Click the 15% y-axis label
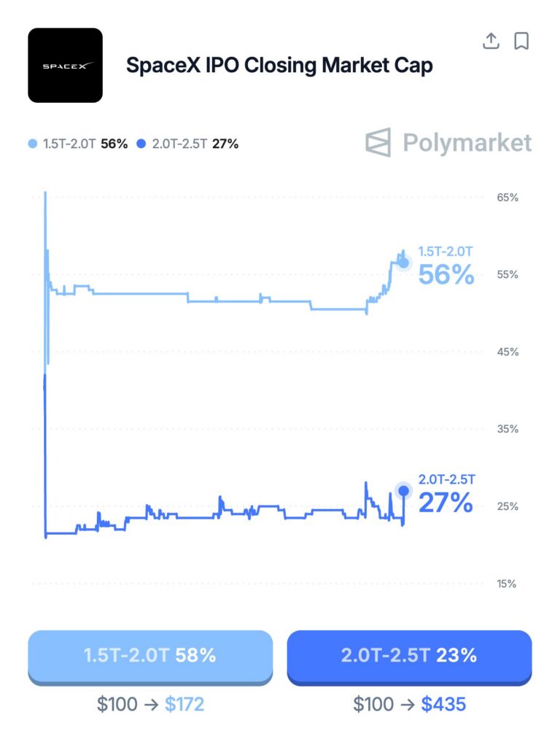The height and width of the screenshot is (747, 560). [507, 584]
